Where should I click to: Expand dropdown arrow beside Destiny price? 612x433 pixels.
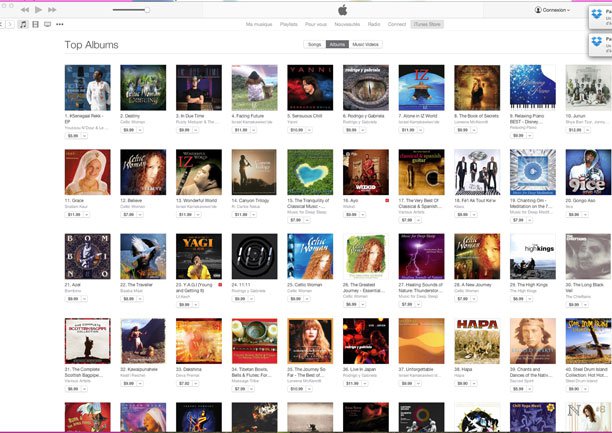(140, 130)
